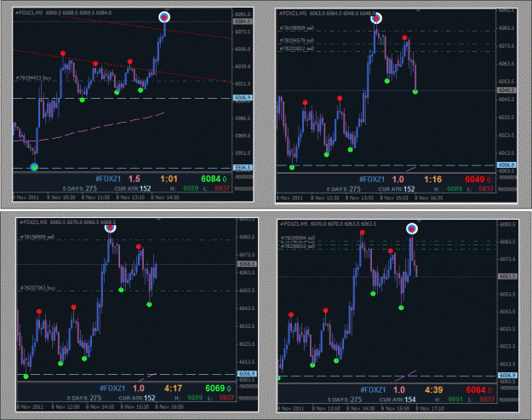Click the bullseye target marker in the 4:39 chart
Viewport: 532px width, 420px height.
pos(412,229)
